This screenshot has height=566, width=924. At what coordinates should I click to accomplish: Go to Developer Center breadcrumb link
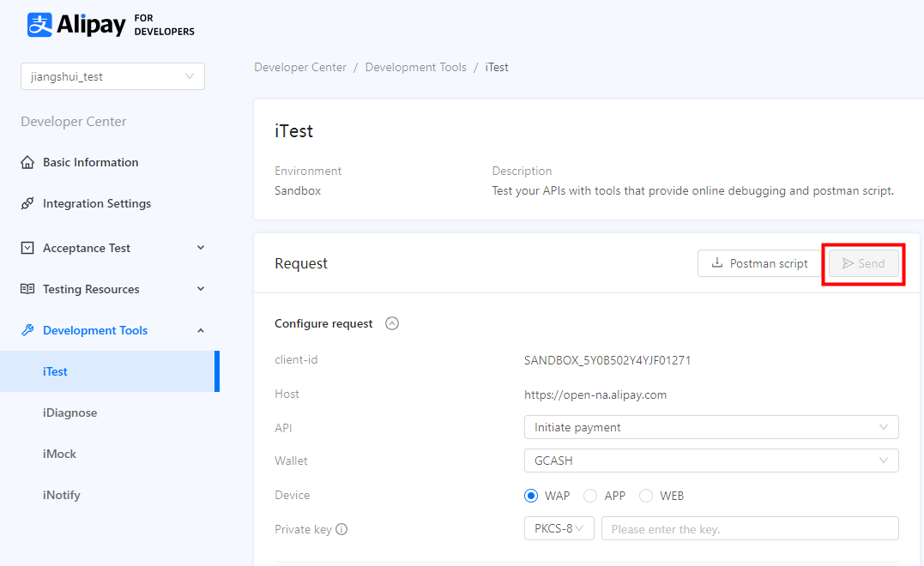[x=300, y=67]
